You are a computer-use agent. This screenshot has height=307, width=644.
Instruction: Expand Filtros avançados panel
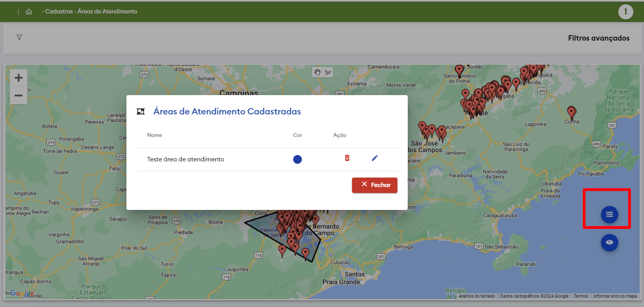(598, 38)
